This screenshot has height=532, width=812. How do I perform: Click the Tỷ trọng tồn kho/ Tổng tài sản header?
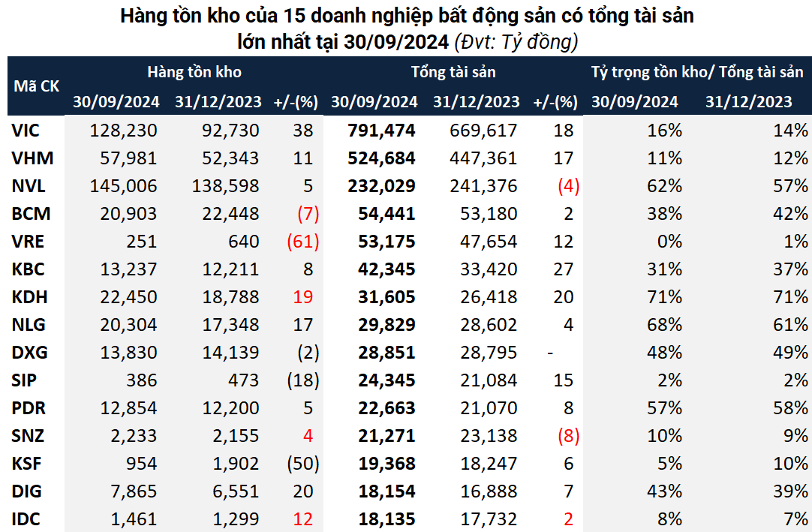(697, 72)
